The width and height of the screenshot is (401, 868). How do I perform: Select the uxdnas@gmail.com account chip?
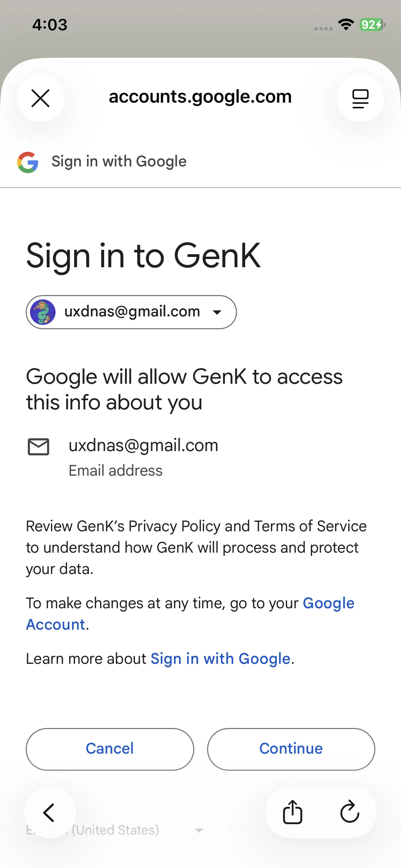131,312
